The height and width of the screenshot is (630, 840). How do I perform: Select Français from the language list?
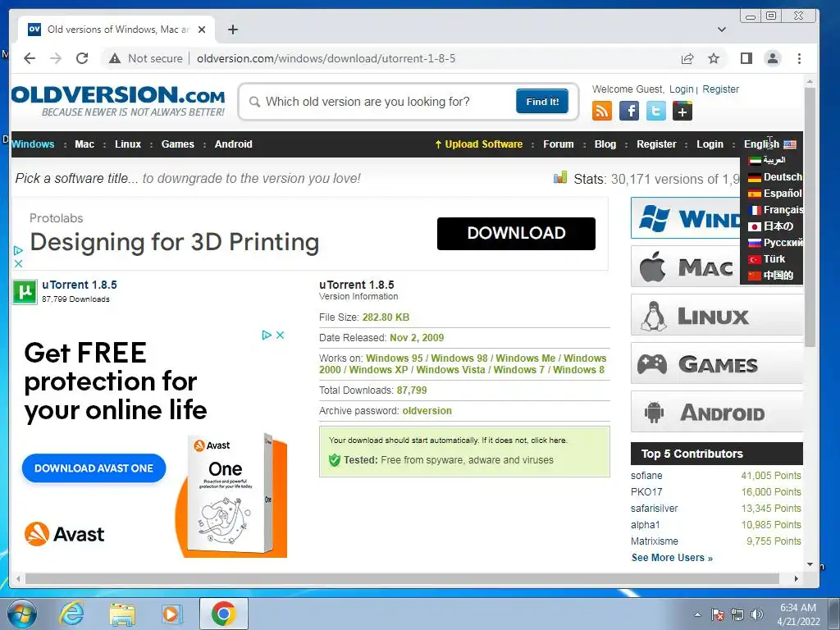pyautogui.click(x=775, y=210)
